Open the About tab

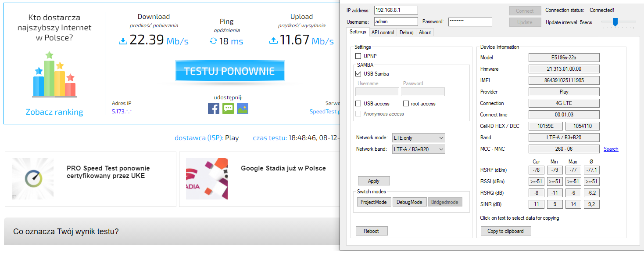(x=425, y=32)
